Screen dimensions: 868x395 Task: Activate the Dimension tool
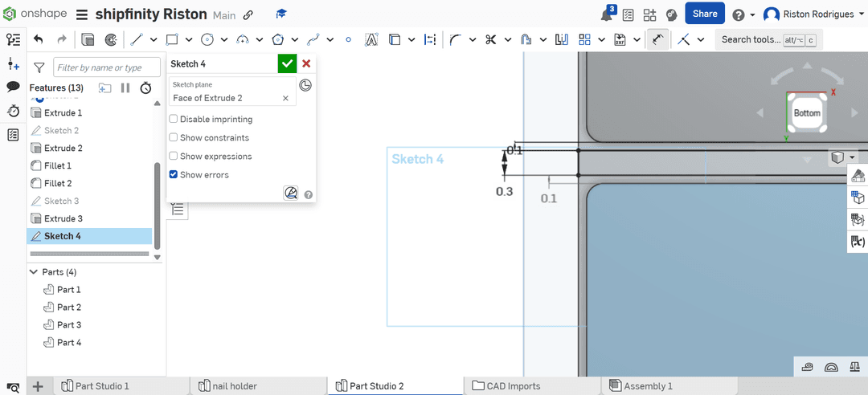tap(657, 40)
